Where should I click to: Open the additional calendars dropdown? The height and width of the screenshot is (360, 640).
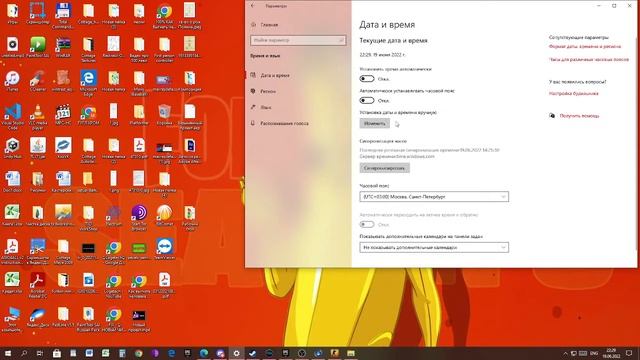click(x=434, y=247)
